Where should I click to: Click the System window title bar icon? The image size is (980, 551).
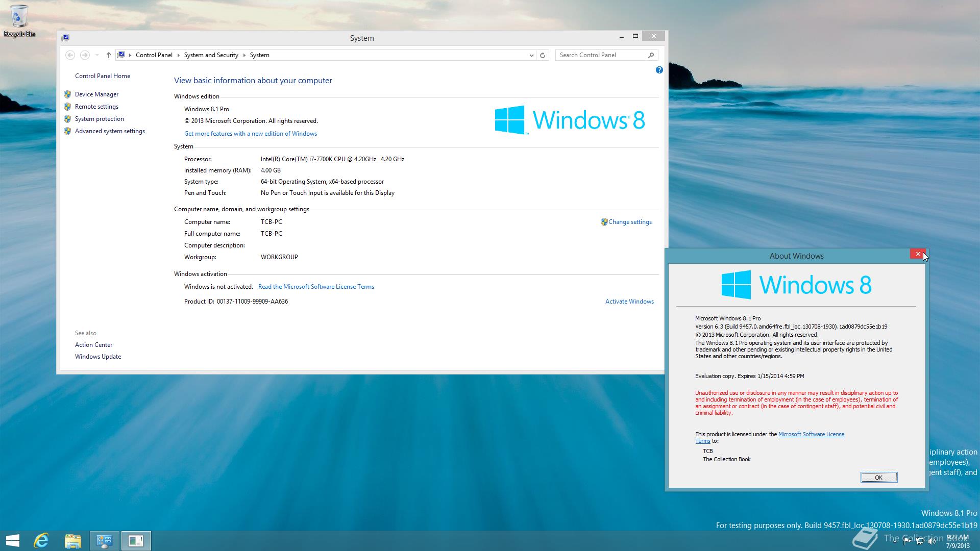[65, 38]
